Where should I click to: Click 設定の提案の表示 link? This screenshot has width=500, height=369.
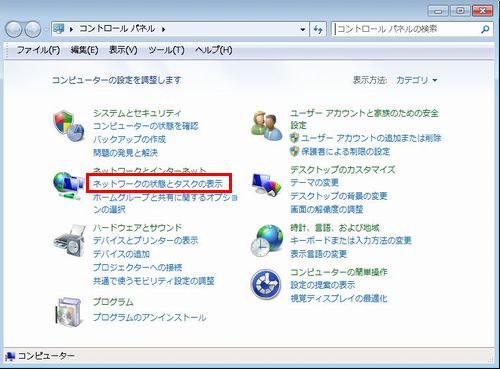click(322, 285)
